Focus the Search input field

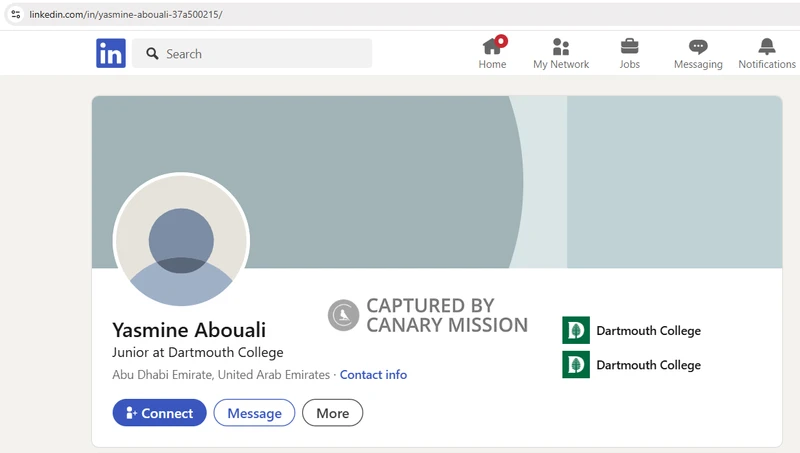coord(252,54)
